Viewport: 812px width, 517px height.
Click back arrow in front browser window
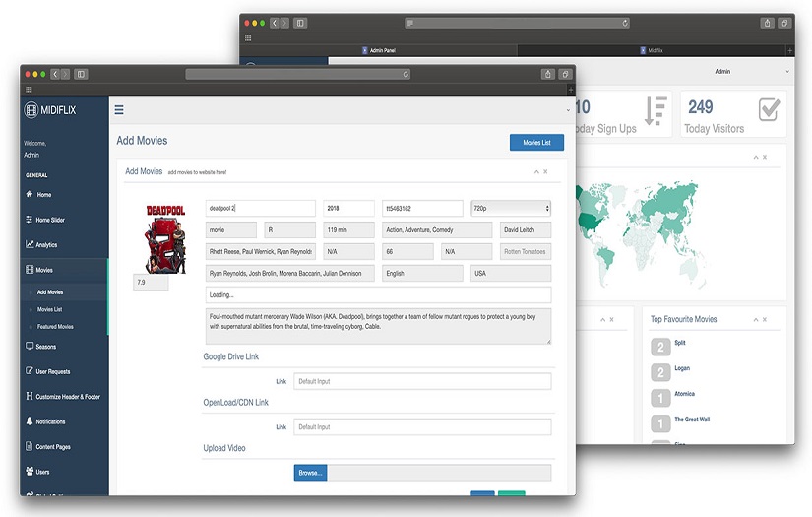[x=55, y=74]
